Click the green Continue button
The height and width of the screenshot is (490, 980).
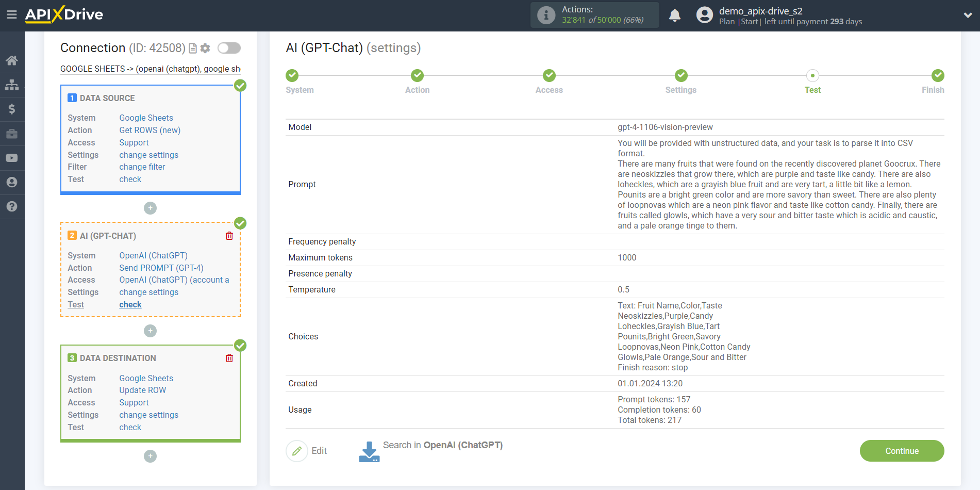902,451
